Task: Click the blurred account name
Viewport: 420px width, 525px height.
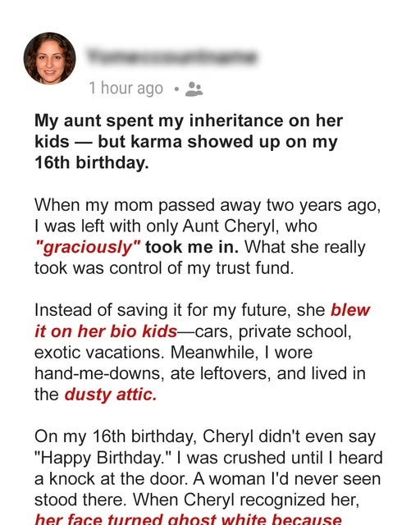Action: (171, 57)
